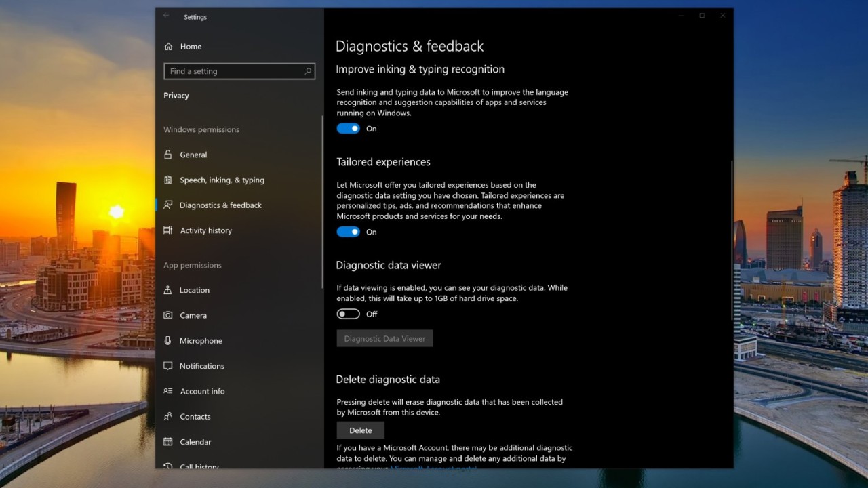Click the main content scrollbar

(732, 241)
